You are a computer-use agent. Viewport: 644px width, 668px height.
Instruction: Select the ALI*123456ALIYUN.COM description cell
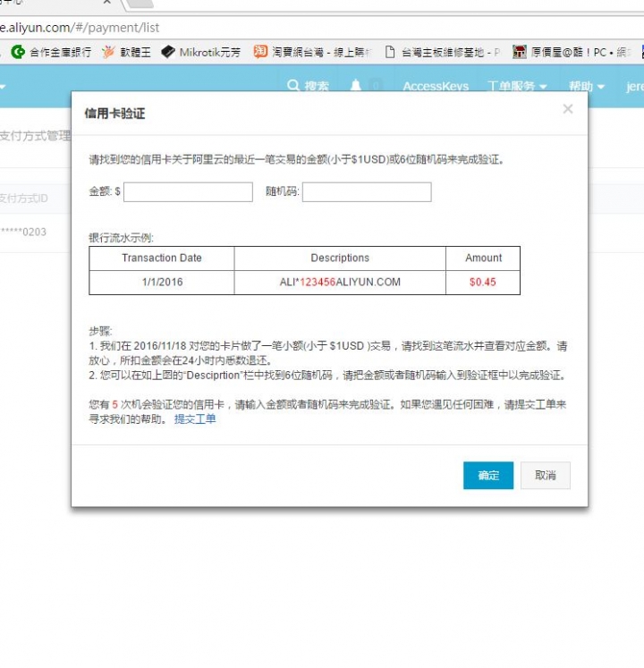[340, 282]
